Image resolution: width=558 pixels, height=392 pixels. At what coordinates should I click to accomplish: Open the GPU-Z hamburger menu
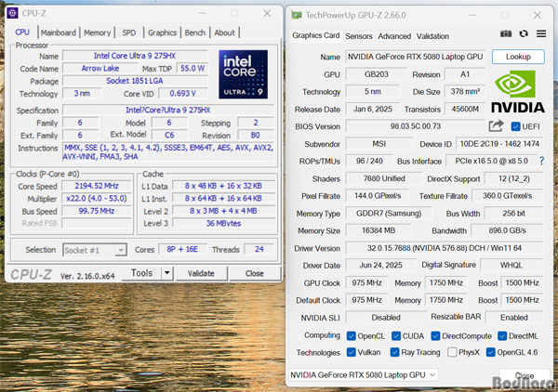tap(541, 33)
